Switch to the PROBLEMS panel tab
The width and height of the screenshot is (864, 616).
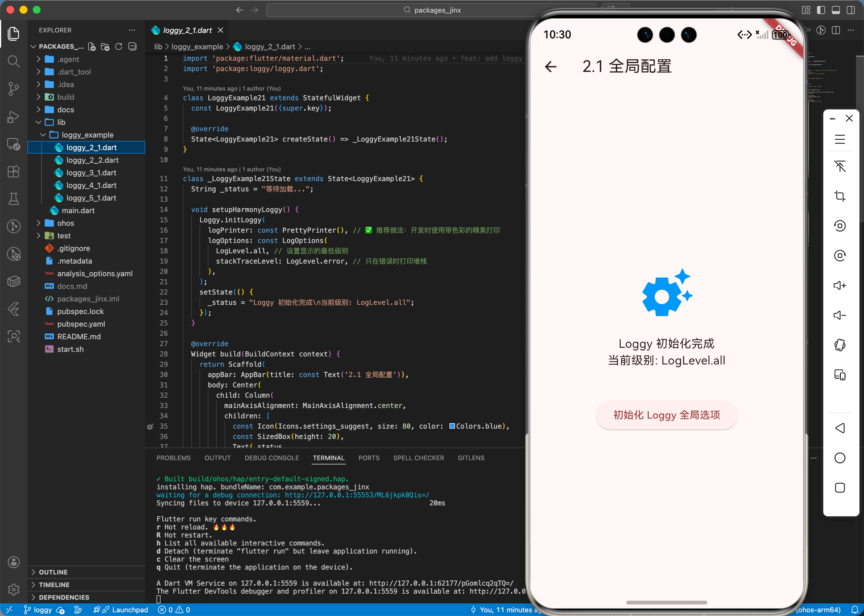click(x=173, y=458)
